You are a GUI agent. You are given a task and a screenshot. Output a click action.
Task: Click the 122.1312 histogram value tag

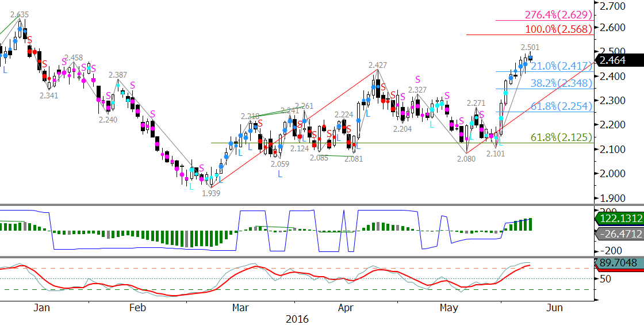(619, 219)
